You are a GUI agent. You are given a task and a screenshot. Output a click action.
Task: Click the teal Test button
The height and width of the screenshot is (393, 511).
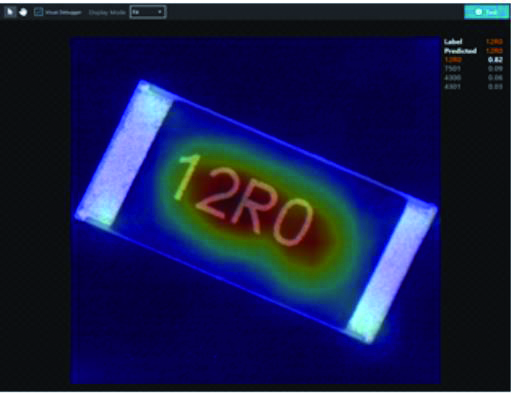(486, 12)
